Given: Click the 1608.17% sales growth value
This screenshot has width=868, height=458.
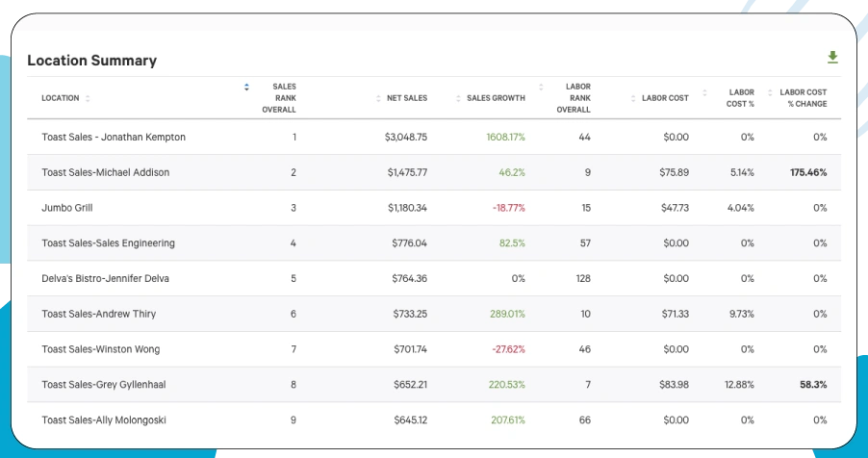Looking at the screenshot, I should (x=505, y=137).
